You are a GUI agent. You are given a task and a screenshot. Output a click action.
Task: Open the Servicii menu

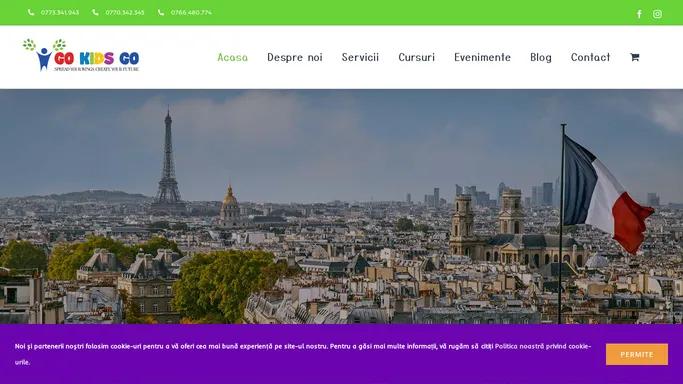click(x=360, y=57)
